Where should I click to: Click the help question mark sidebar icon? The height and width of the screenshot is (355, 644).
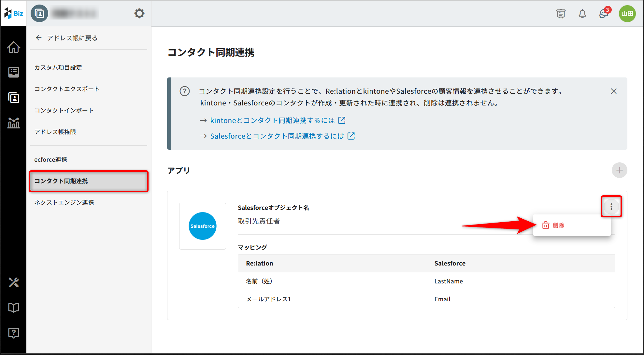14,333
